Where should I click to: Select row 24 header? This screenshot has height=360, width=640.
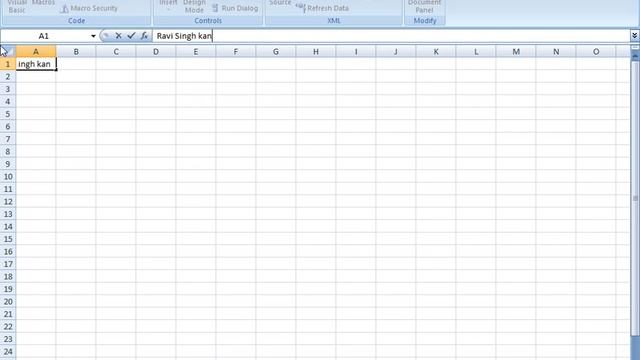8,352
